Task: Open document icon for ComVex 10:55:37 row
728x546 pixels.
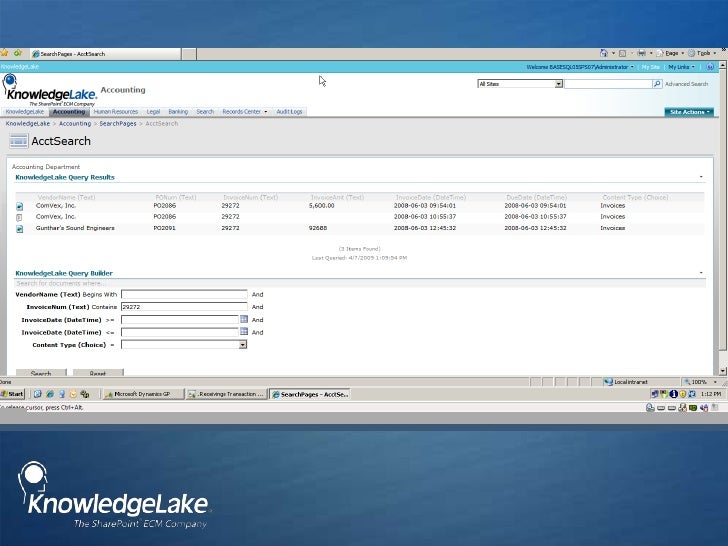Action: coord(20,217)
